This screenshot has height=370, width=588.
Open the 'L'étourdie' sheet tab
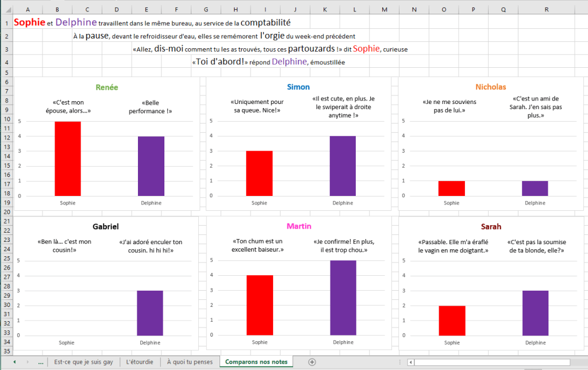point(140,362)
